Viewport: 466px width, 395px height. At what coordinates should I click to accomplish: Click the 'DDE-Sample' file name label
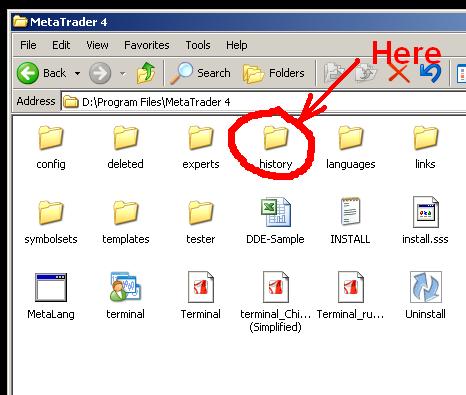point(275,239)
